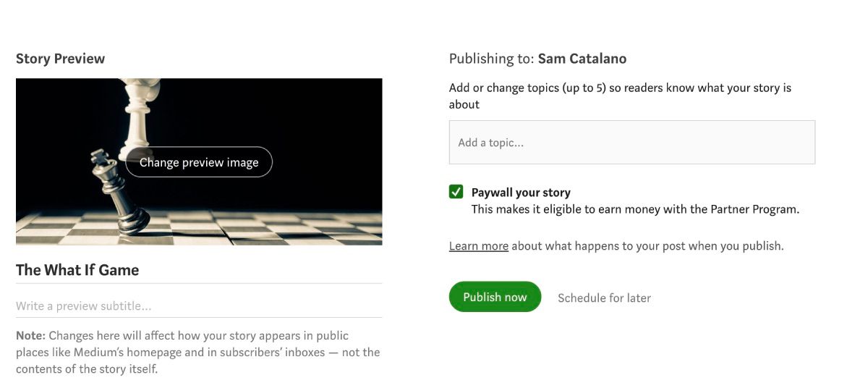Click the Paywall your story label

521,193
